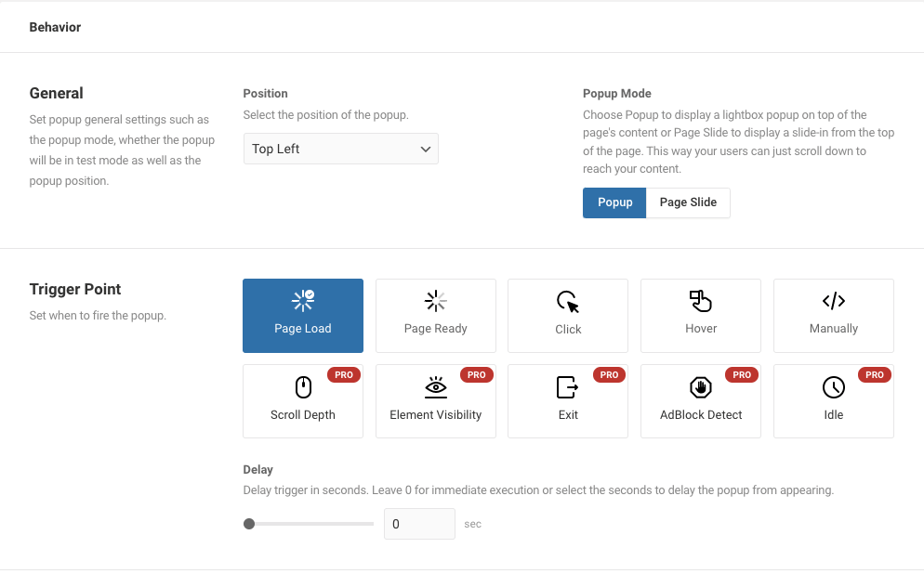Select the AdBlock Detect hand icon
The width and height of the screenshot is (924, 574).
point(701,387)
